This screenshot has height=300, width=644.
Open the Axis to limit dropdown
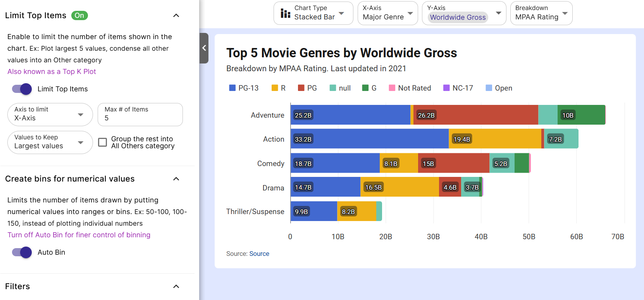(x=50, y=115)
